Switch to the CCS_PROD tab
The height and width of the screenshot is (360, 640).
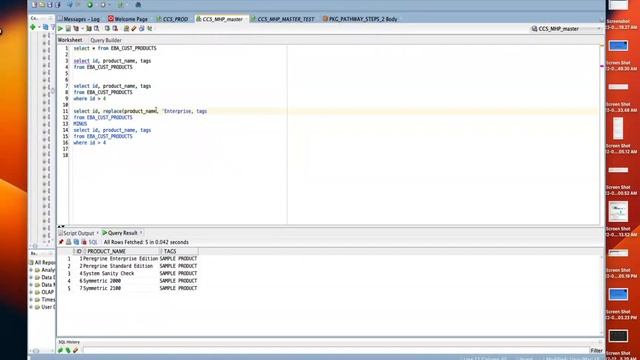[172, 19]
